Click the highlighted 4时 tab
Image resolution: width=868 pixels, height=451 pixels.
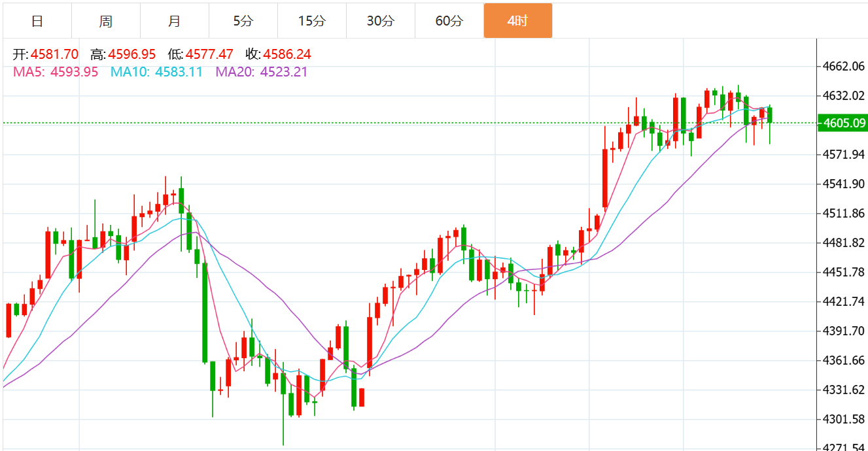pyautogui.click(x=517, y=21)
